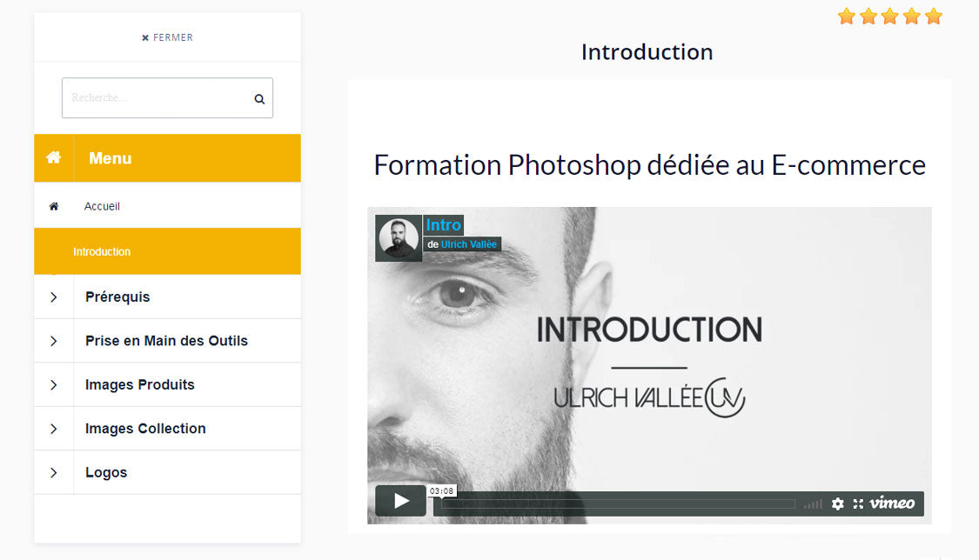Image resolution: width=979 pixels, height=560 pixels.
Task: Open the Vimeo settings gear
Action: point(838,503)
